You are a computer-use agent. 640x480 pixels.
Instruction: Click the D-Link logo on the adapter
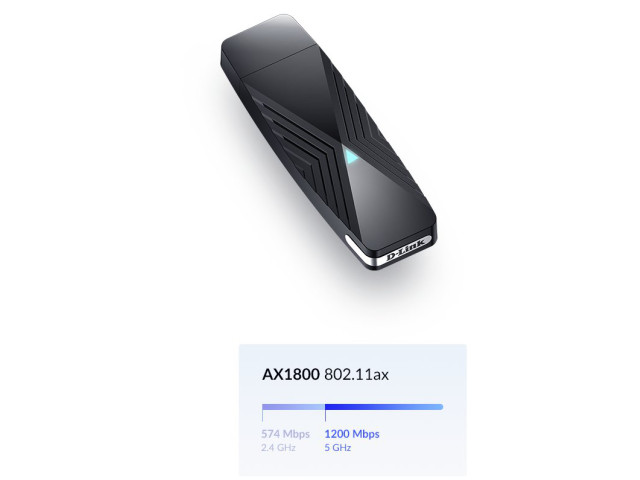(406, 249)
